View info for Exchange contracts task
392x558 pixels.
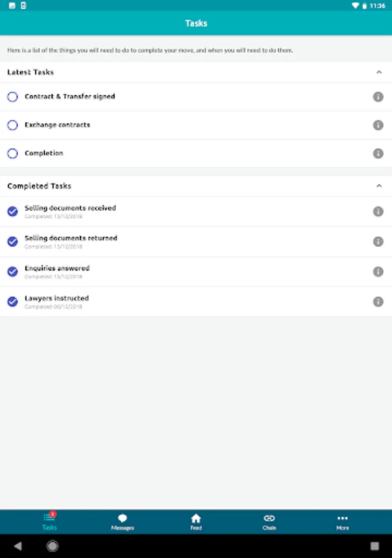pyautogui.click(x=378, y=125)
